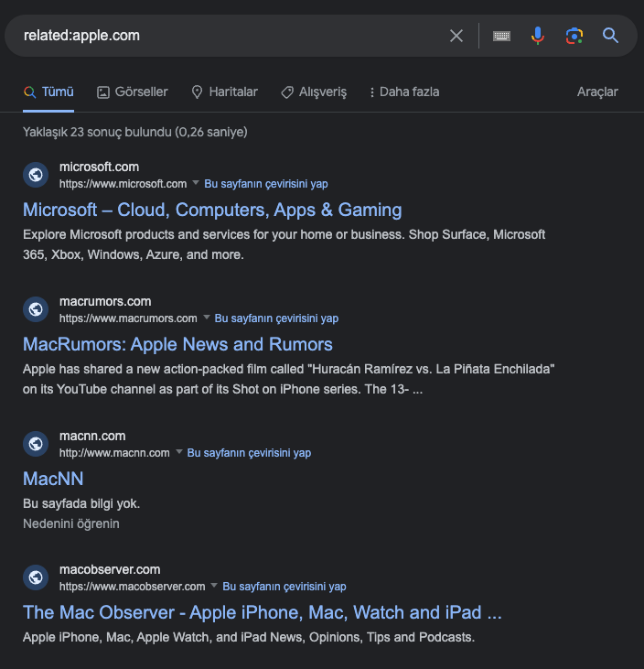Click the Yaklaşık 23 sonuç bulundu text
This screenshot has width=644, height=669.
135,132
